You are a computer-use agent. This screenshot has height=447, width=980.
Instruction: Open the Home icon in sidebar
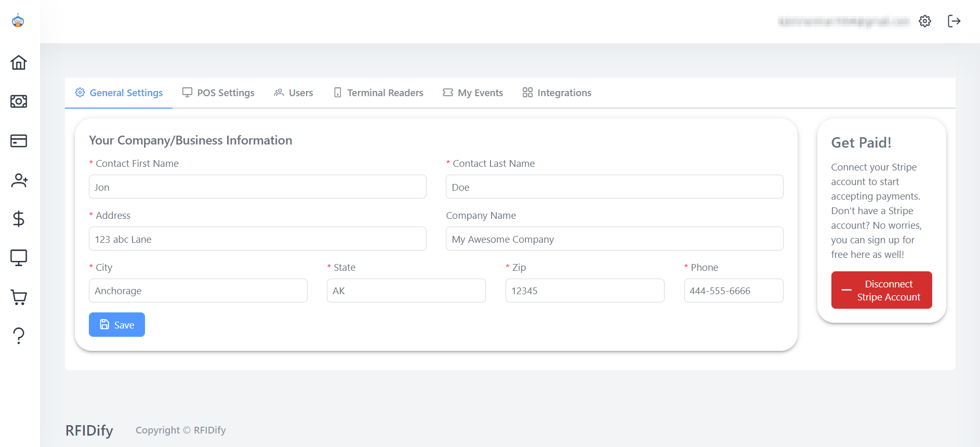coord(19,62)
